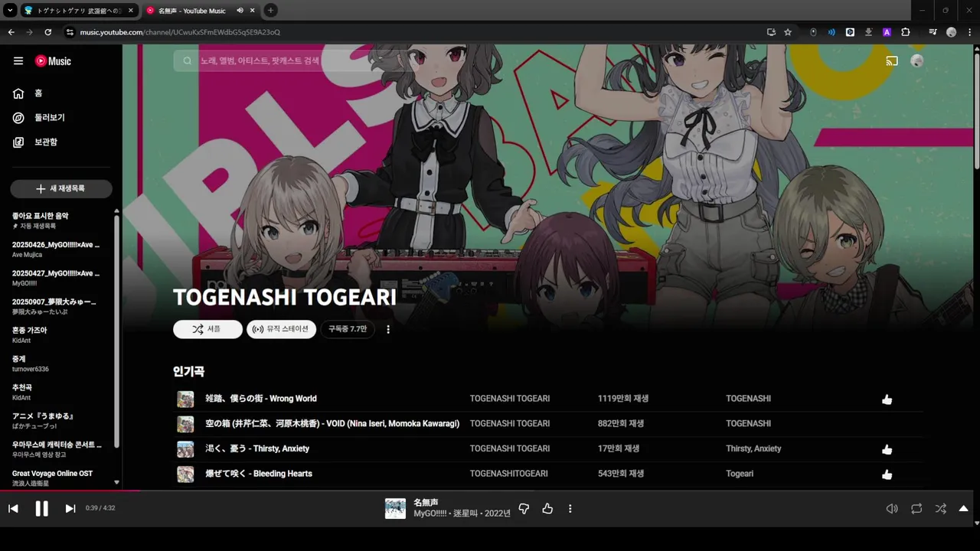980x551 pixels.
Task: Go back in browser history
Action: pyautogui.click(x=11, y=32)
